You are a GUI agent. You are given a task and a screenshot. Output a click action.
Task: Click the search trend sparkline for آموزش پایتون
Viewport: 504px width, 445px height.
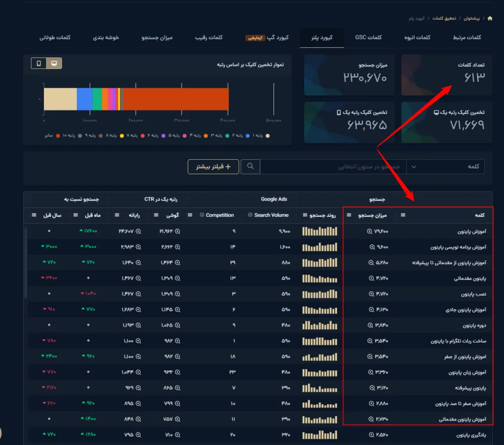[x=319, y=231]
